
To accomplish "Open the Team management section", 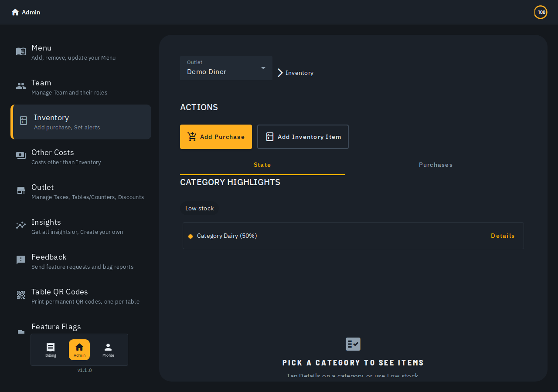I will 81,87.
